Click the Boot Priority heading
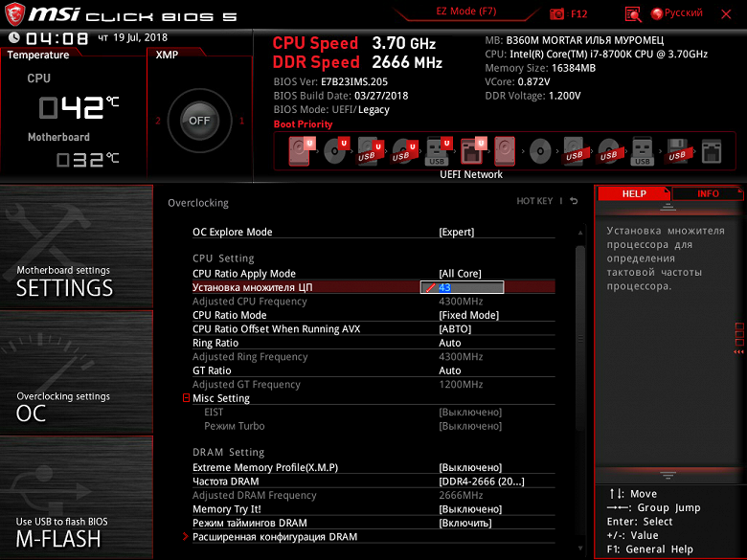This screenshot has width=747, height=560. click(x=303, y=124)
